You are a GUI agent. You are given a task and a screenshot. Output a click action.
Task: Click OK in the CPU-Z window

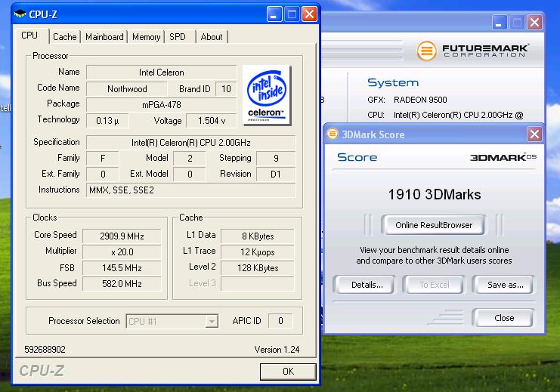pos(288,372)
